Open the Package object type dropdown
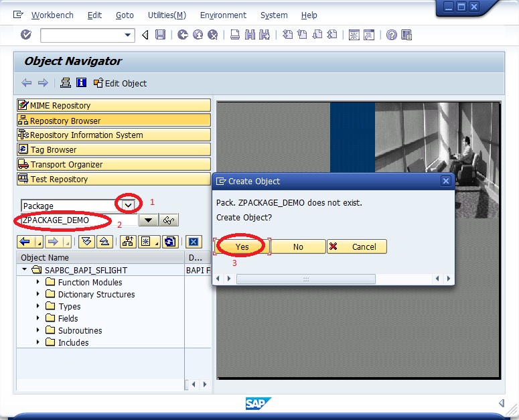The height and width of the screenshot is (420, 519). (x=128, y=206)
